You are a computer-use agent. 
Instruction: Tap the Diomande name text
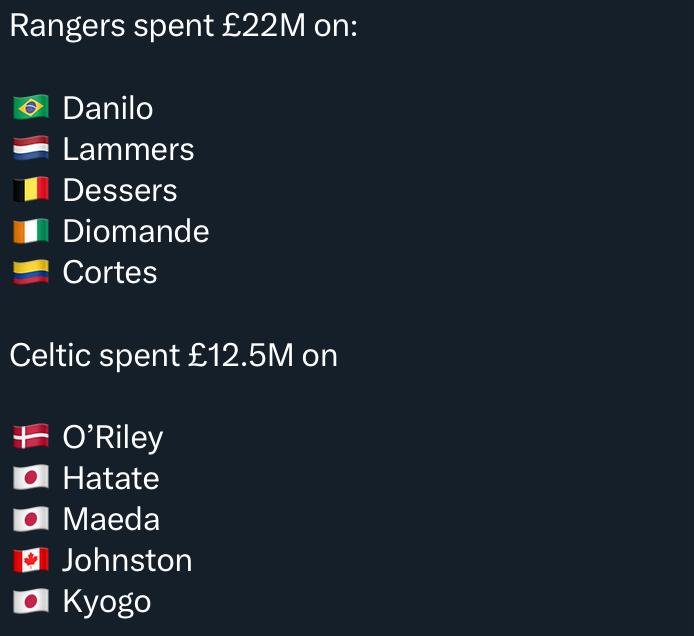click(136, 231)
